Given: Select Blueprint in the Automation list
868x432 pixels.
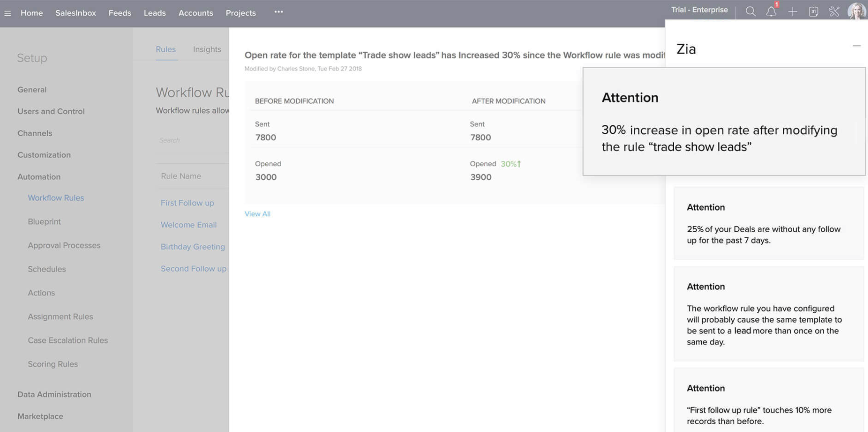Looking at the screenshot, I should pos(44,221).
